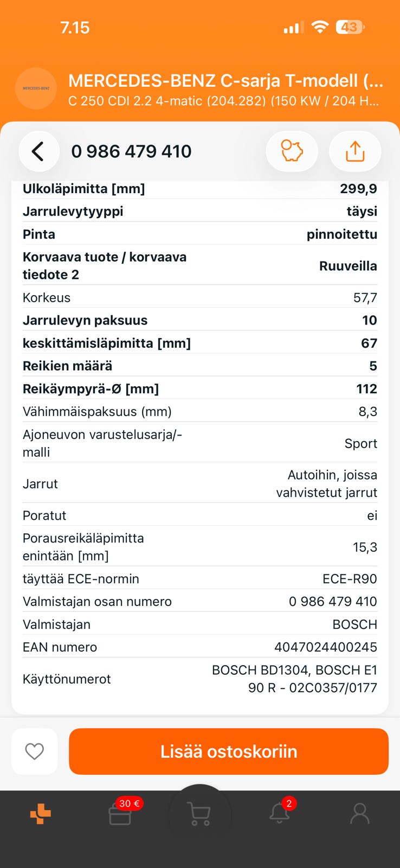This screenshot has height=868, width=400.
Task: Open the orange home tab icon
Action: coord(41,814)
